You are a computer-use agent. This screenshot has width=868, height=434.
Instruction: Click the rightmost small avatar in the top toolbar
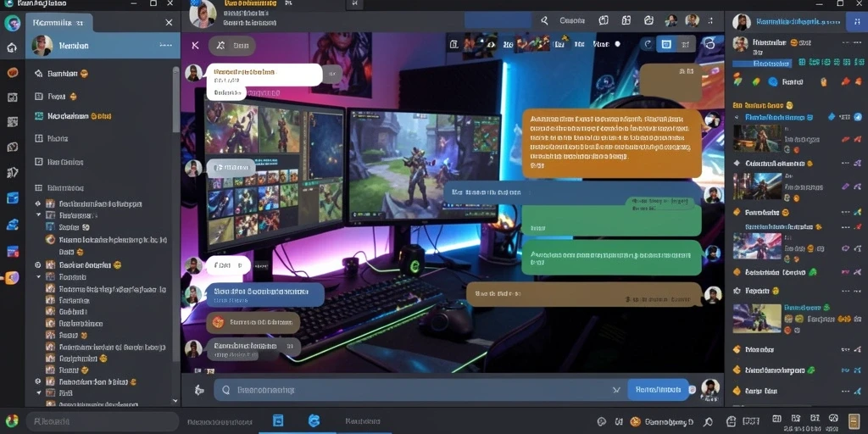tap(692, 20)
